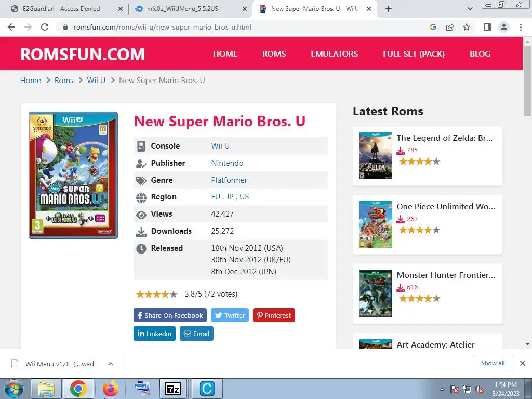Open Windows Explorer from taskbar

coord(46,389)
